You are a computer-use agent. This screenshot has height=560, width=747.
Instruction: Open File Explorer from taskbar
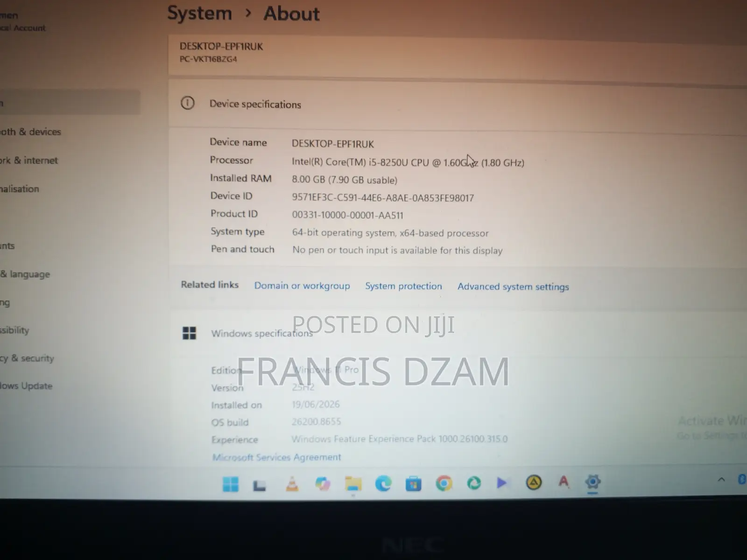pos(353,483)
